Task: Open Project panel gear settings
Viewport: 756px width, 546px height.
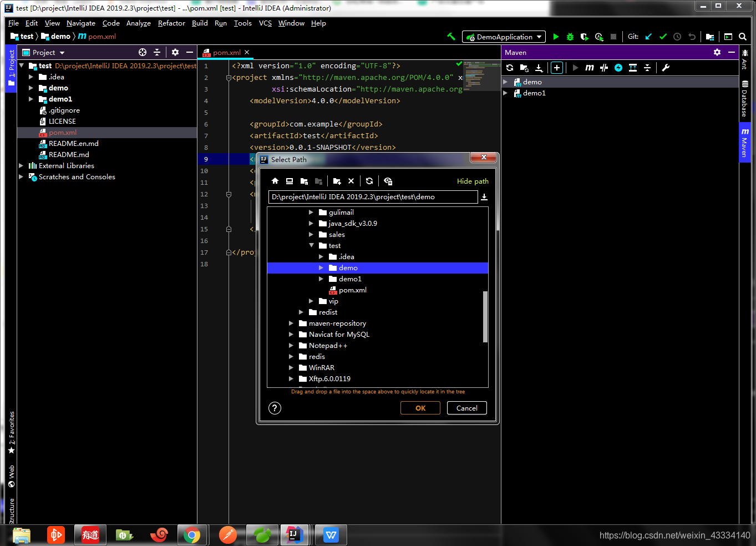Action: (175, 52)
